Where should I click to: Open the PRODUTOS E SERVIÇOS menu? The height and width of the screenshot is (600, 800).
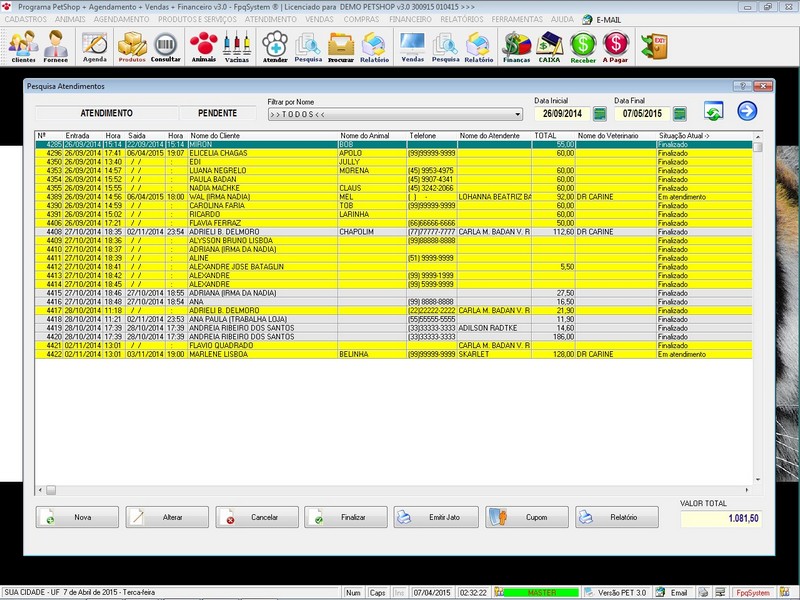[197, 19]
